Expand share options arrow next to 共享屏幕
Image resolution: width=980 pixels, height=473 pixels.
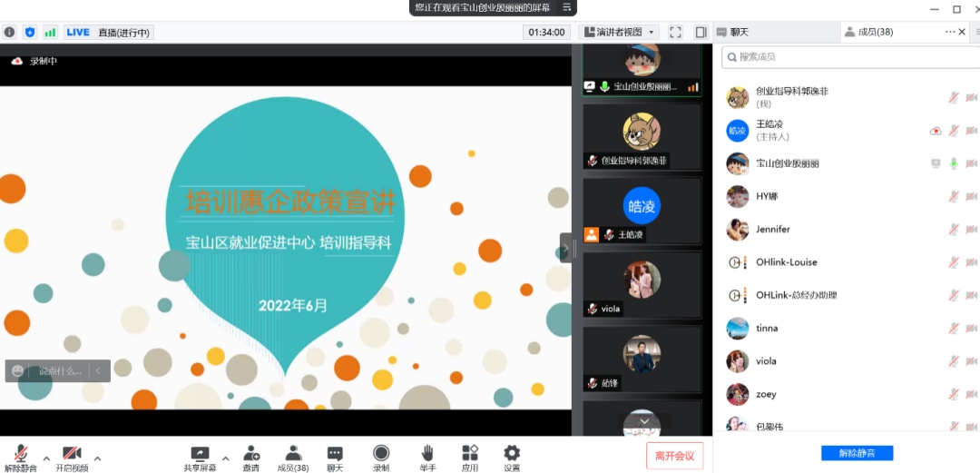[x=226, y=458]
